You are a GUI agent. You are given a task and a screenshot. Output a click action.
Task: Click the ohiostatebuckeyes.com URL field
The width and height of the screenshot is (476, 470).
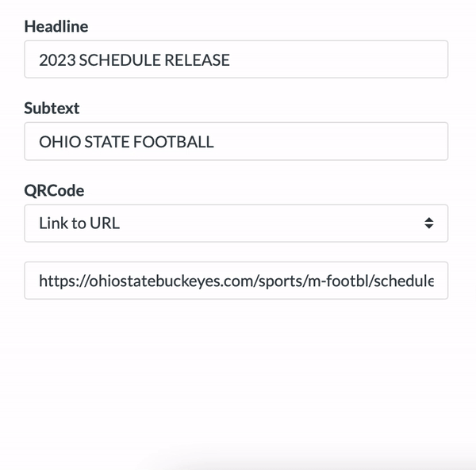pos(236,281)
